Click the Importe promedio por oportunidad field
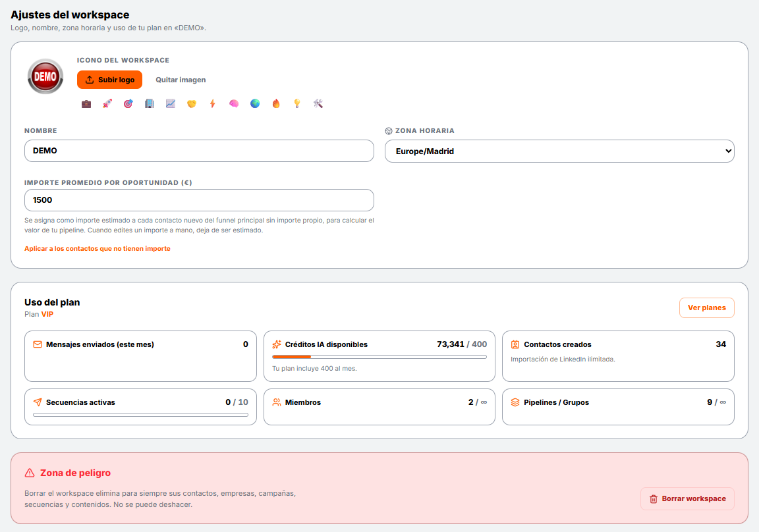 click(199, 200)
